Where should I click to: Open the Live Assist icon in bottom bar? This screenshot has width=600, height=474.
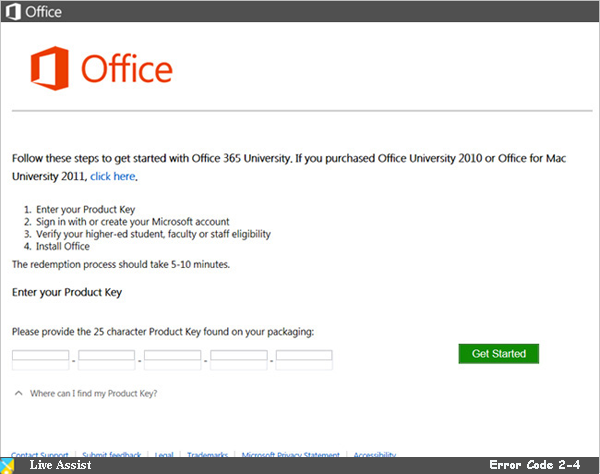tap(7, 466)
